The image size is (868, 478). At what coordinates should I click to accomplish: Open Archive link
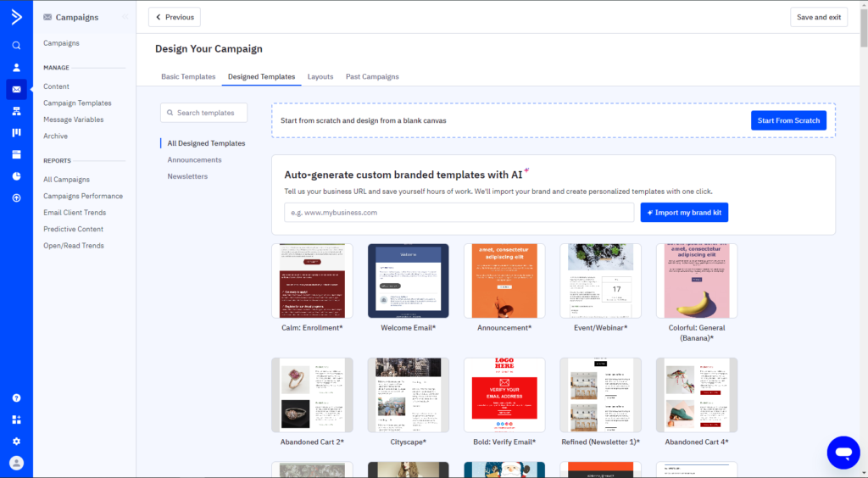[x=55, y=136]
